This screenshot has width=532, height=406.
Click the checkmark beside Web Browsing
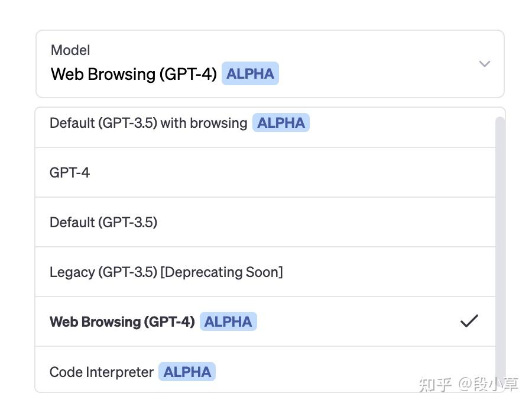(x=469, y=321)
